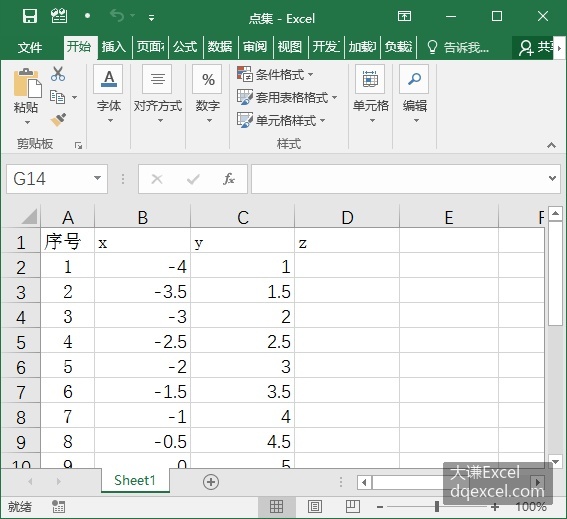Click the Format Painter brush icon
This screenshot has width=567, height=519.
coord(58,120)
